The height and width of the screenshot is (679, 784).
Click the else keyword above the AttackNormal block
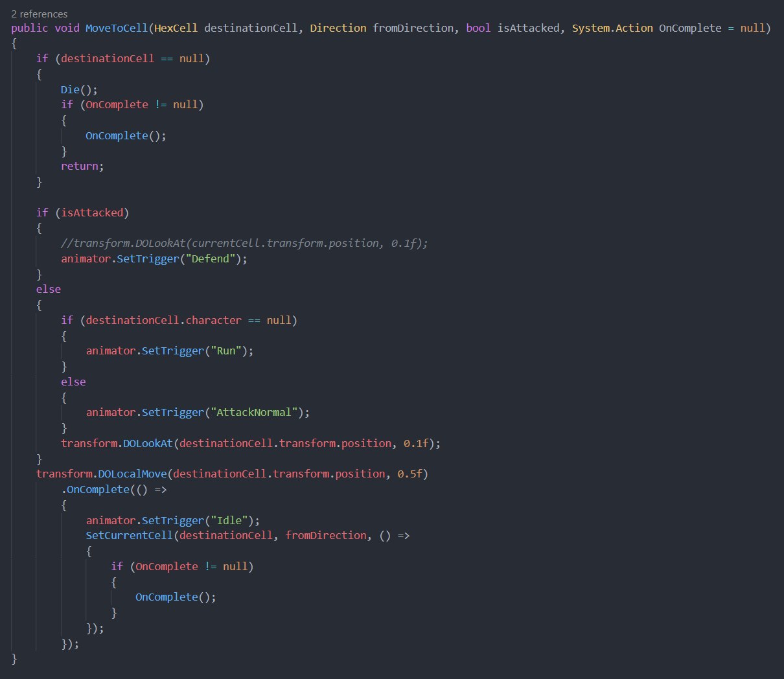(x=73, y=382)
